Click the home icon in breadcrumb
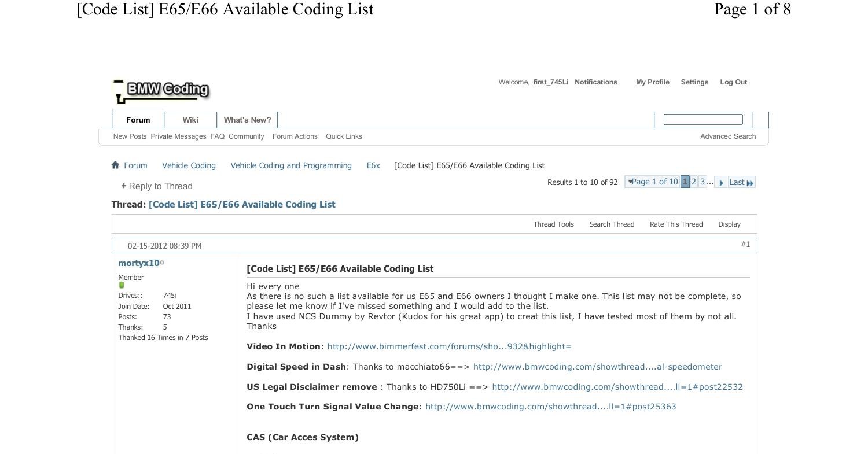Screen dimensions: 868x454 [x=115, y=165]
